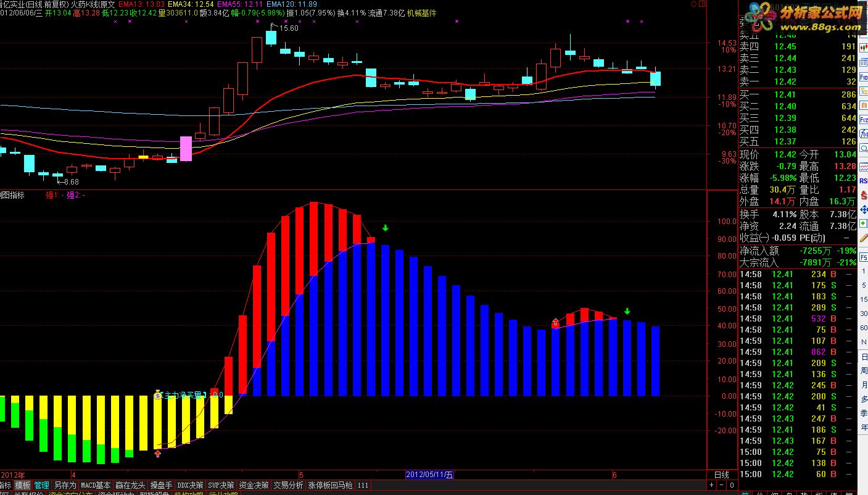Click the square window icon atop the chart
868x495 pixels.
click(702, 4)
